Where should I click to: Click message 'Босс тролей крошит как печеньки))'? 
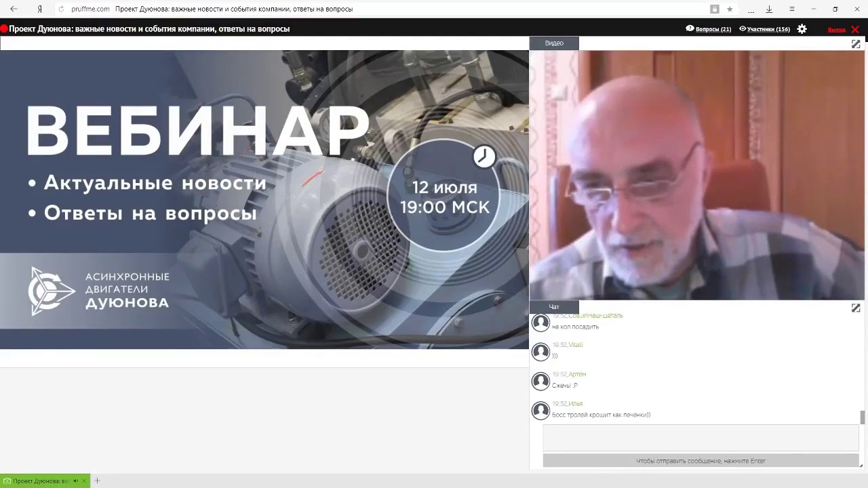tap(601, 415)
